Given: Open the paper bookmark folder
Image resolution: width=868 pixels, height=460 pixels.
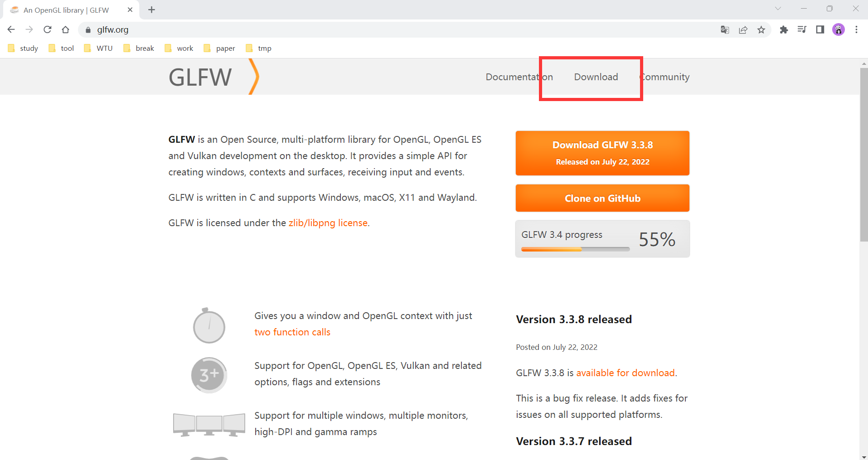Looking at the screenshot, I should (220, 48).
